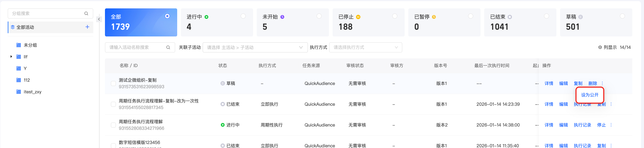Click the green running status icon beside 进行中 card
The width and height of the screenshot is (644, 148).
(206, 17)
